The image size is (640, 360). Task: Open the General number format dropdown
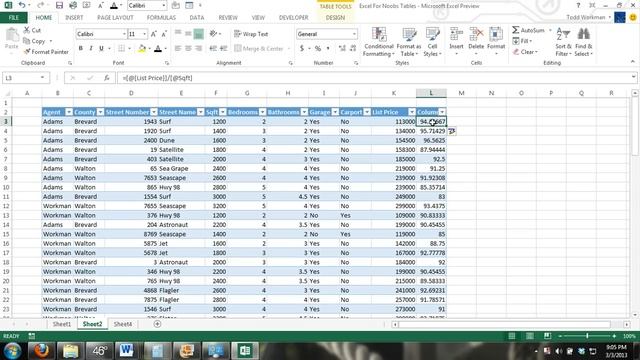click(x=354, y=34)
